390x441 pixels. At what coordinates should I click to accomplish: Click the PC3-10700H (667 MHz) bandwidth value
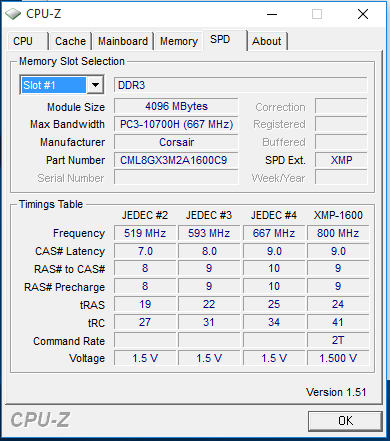pos(176,124)
